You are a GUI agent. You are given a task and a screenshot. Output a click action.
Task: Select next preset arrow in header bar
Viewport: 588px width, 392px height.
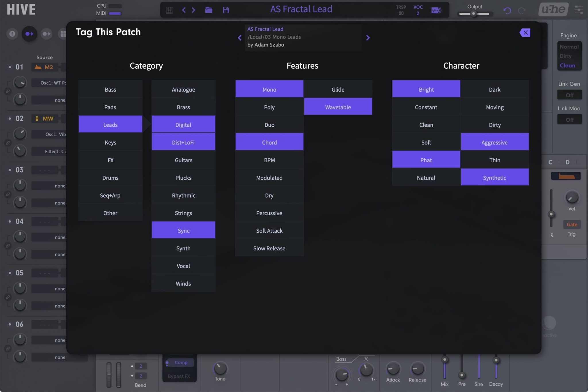pyautogui.click(x=194, y=10)
